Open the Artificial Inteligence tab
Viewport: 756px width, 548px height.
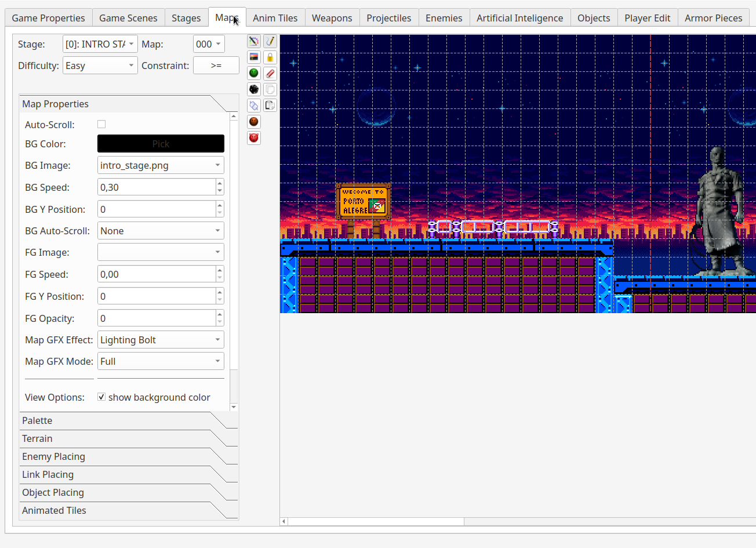[519, 18]
